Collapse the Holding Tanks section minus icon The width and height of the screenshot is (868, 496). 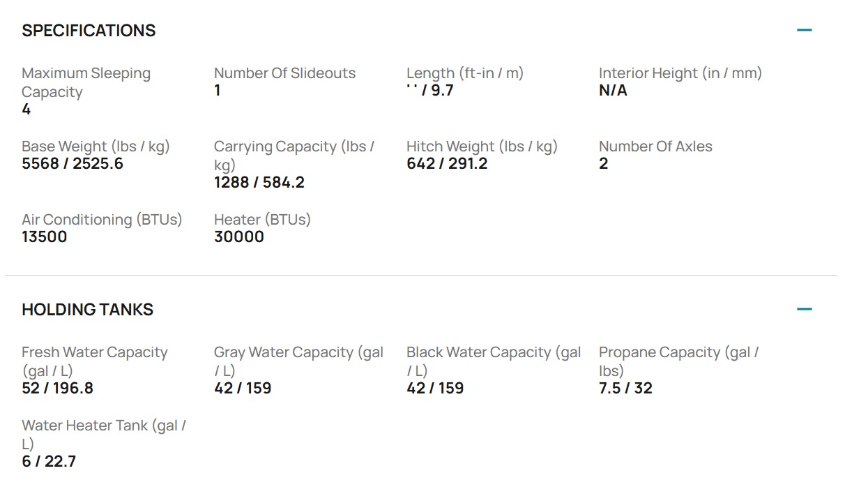click(805, 309)
